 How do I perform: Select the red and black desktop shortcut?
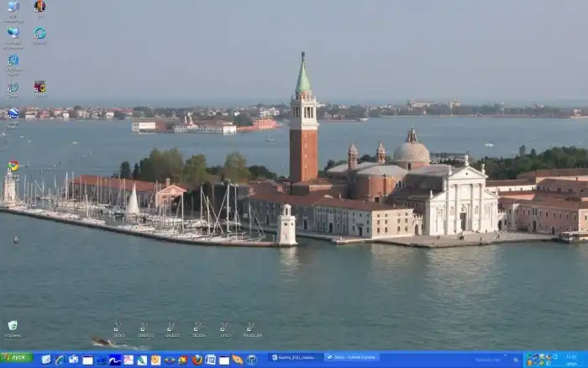[x=39, y=87]
